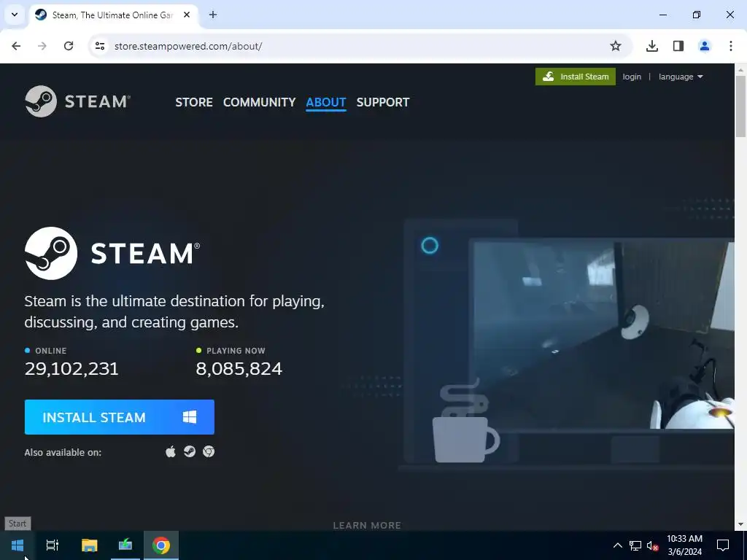This screenshot has height=560, width=747.
Task: Click the Steam logo in the header
Action: pos(77,101)
